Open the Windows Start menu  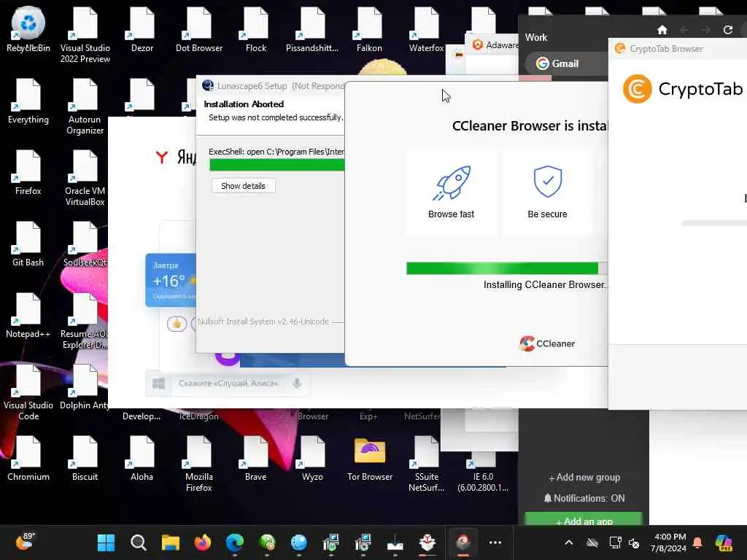(106, 542)
